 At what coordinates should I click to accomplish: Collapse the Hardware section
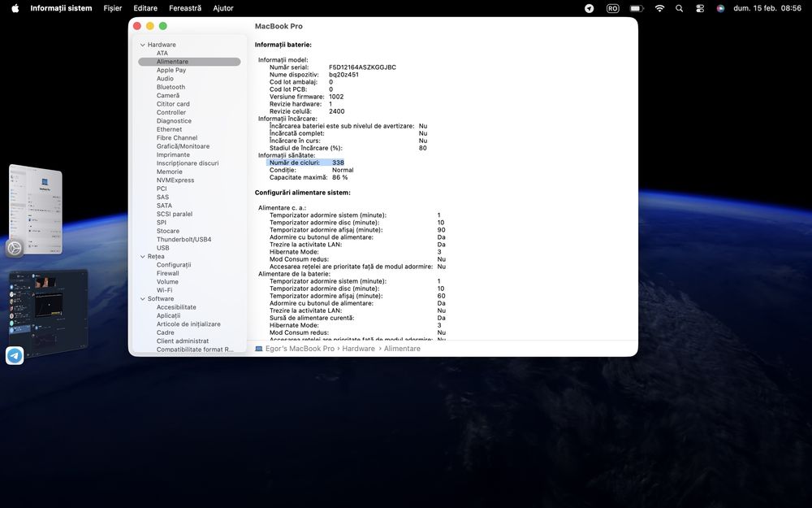[142, 45]
